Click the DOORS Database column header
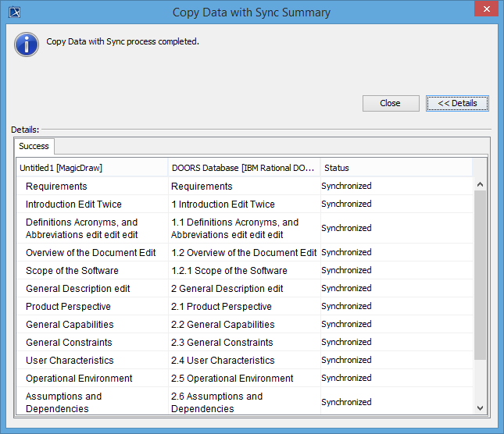Screen dimensions: 504x434 coord(244,168)
